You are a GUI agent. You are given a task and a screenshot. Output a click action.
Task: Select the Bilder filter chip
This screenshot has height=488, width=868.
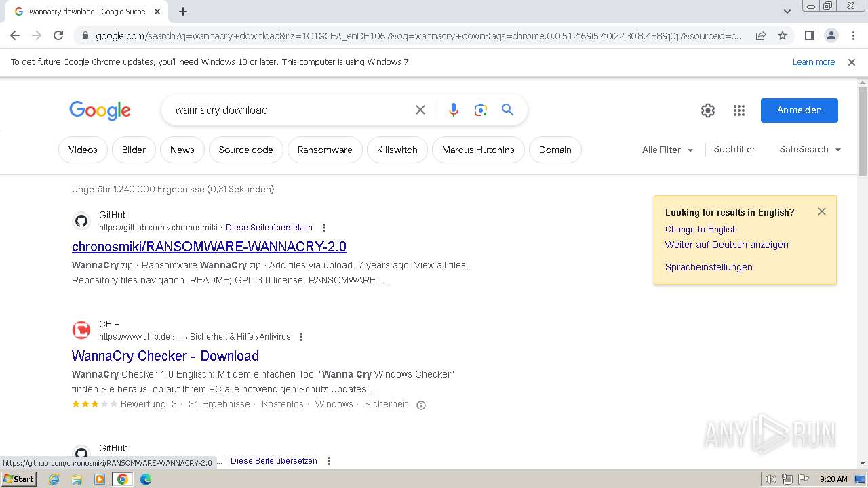tap(134, 150)
